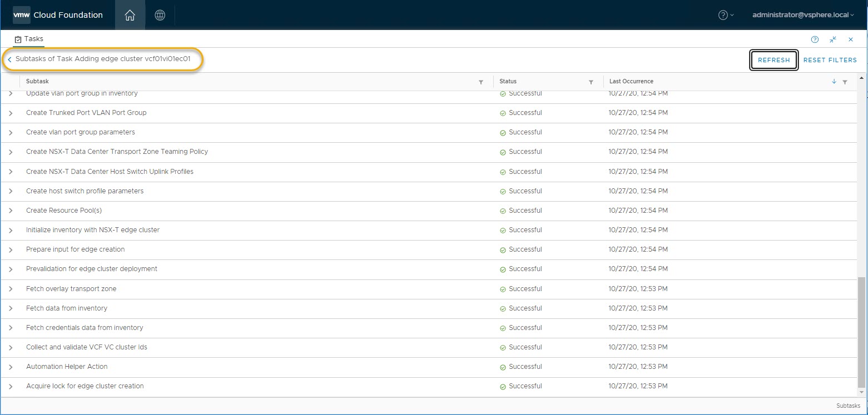Expand the Automation Helper Action subtask

tap(11, 367)
